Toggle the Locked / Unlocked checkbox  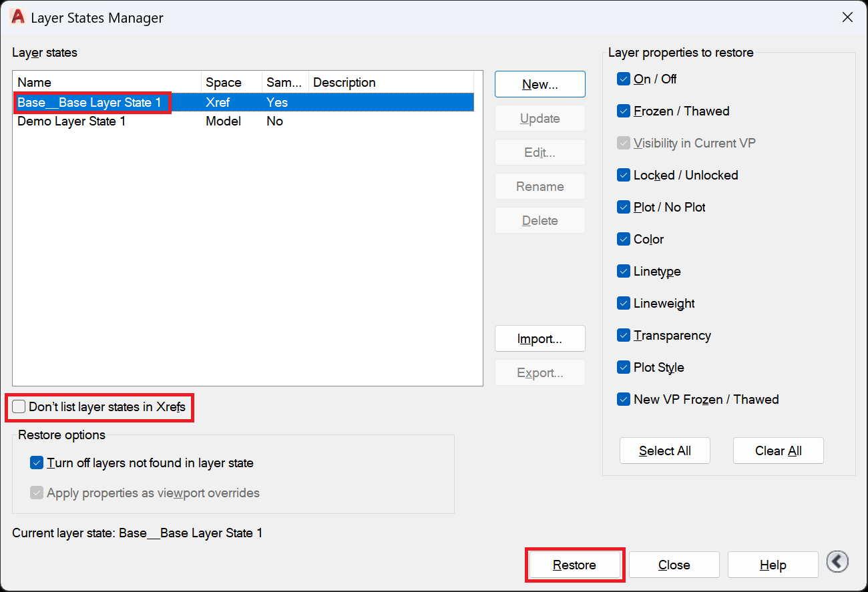624,176
